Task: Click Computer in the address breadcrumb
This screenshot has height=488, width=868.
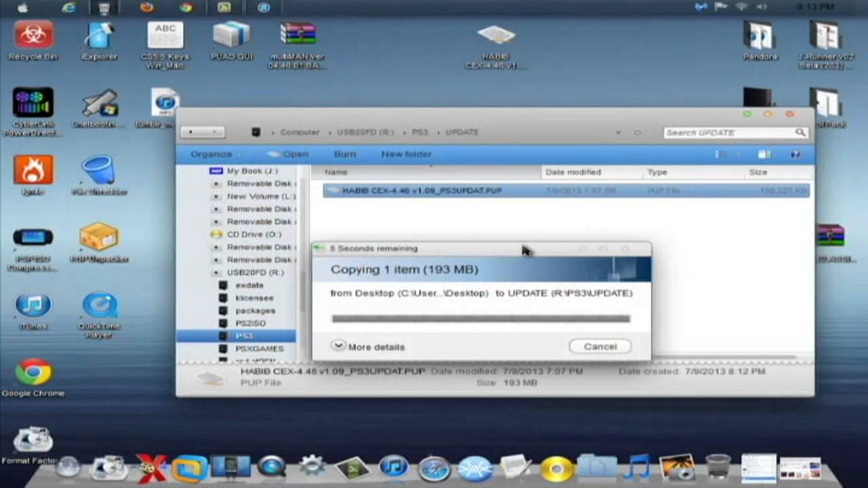Action: 300,132
